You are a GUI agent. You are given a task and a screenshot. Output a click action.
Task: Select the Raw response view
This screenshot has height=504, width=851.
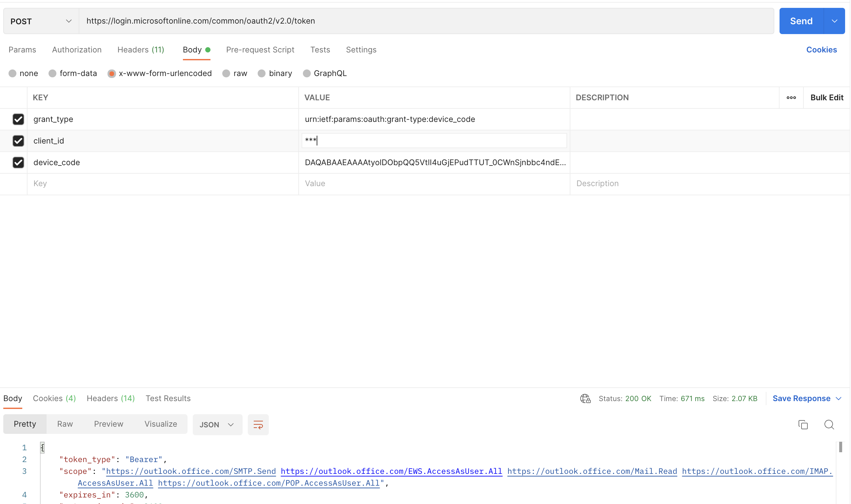coord(65,424)
